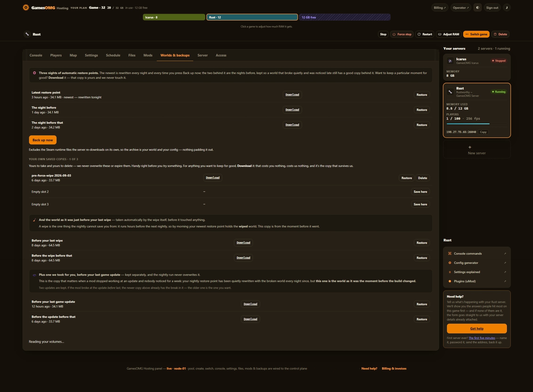Restore the Latest restore point
533x392 pixels.
[x=422, y=95]
